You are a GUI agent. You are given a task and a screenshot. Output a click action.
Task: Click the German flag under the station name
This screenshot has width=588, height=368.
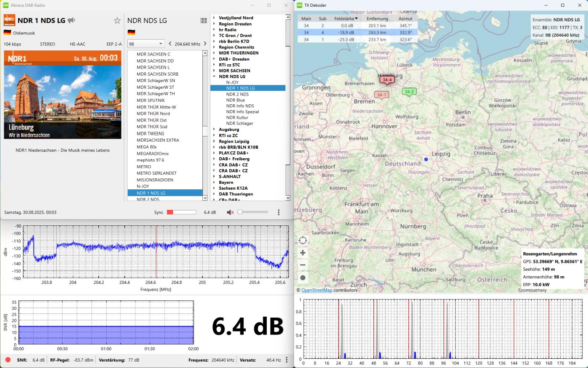(x=7, y=33)
